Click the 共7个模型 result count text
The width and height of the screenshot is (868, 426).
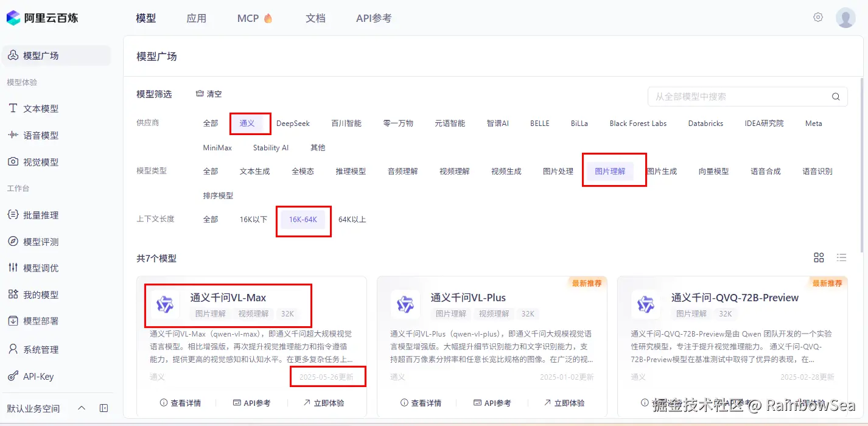156,258
